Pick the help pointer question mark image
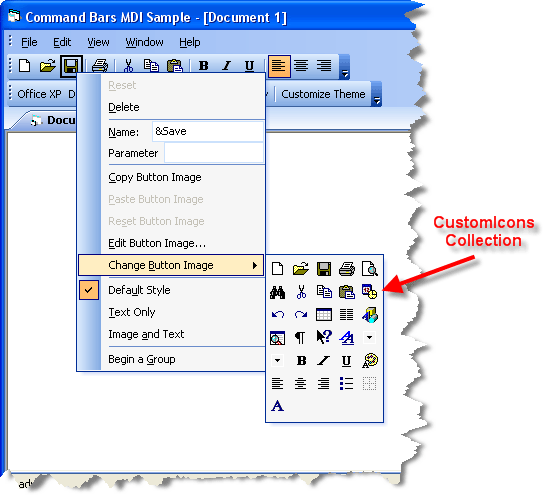The image size is (543, 495). coord(324,337)
